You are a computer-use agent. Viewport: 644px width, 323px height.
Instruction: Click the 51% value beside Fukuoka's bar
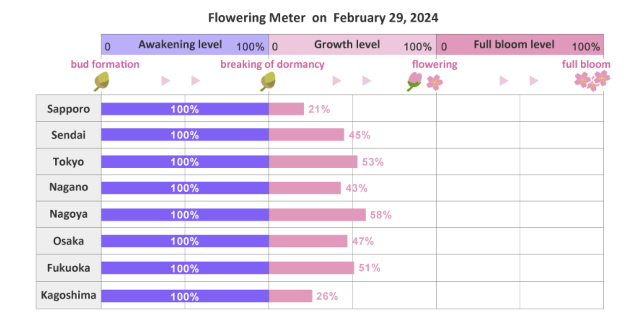(369, 268)
